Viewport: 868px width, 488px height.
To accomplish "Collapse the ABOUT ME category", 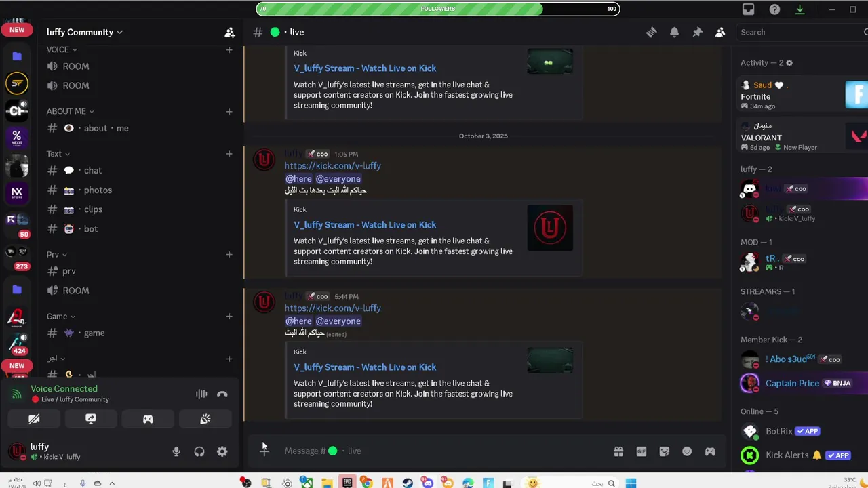I will (x=70, y=111).
